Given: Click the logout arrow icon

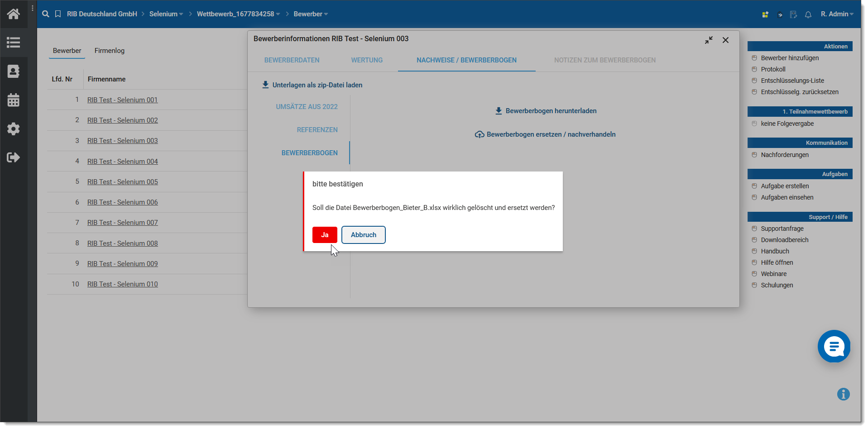Looking at the screenshot, I should pos(13,157).
